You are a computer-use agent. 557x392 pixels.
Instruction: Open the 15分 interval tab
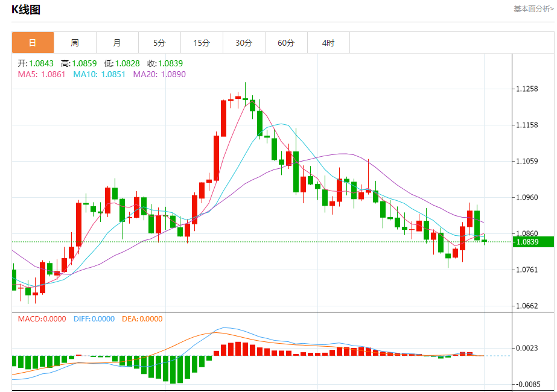click(x=202, y=43)
